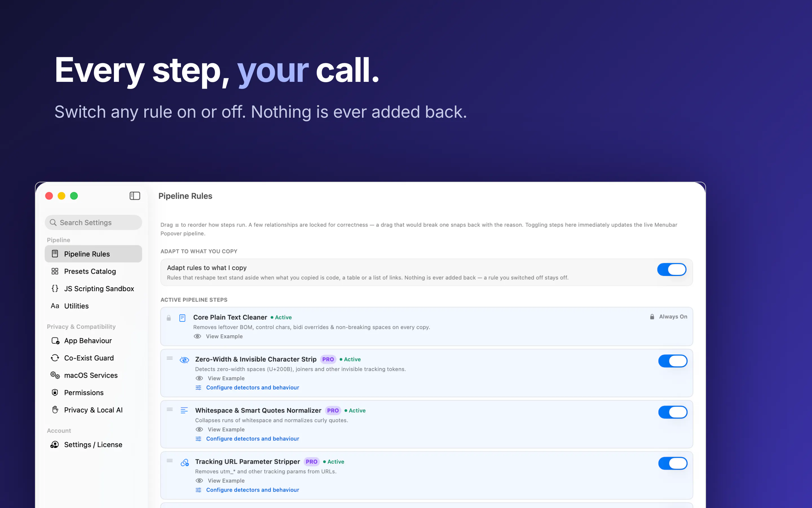812x508 pixels.
Task: Click the Tracking URL Parameter Stripper link icon
Action: coord(185,462)
